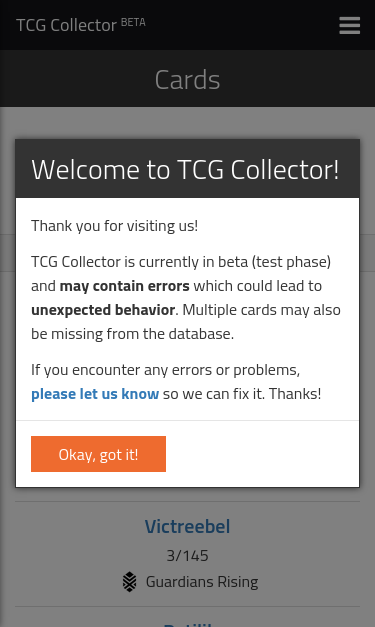The image size is (375, 627).
Task: Click the Cards page heading
Action: (x=188, y=79)
